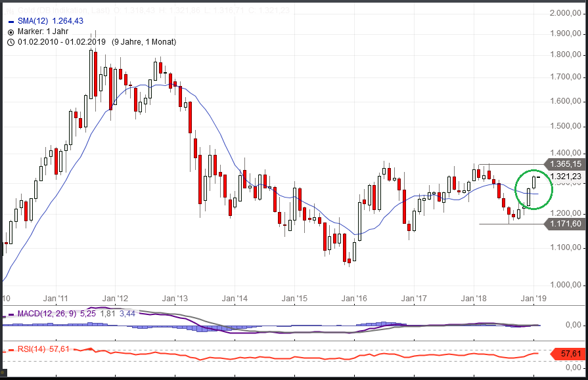Click the RSI legend value 57,61
This screenshot has height=380, width=588.
(x=60, y=349)
